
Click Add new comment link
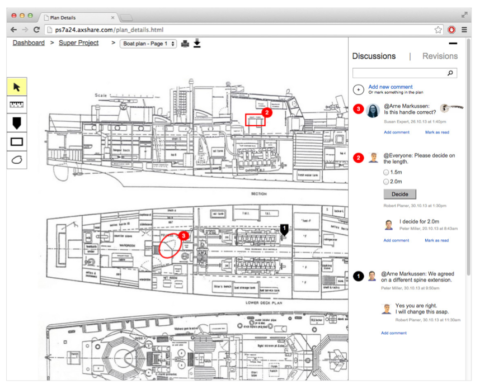tap(390, 87)
